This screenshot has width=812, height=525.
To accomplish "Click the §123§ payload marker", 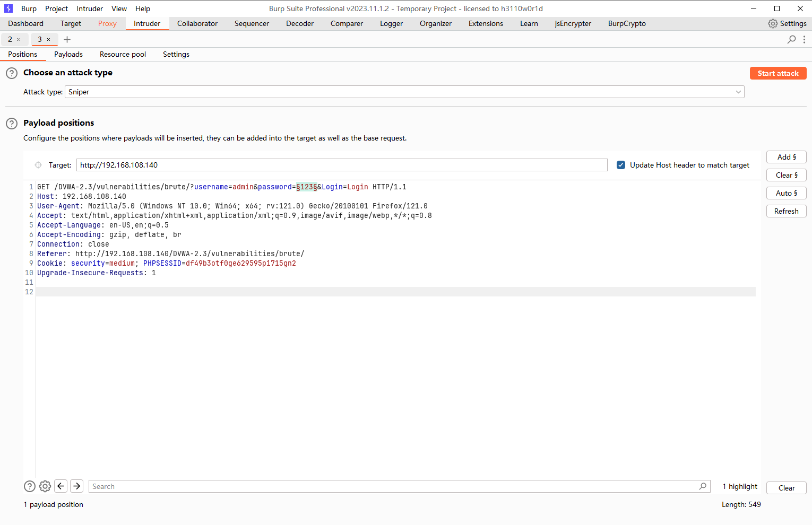I will tap(307, 187).
